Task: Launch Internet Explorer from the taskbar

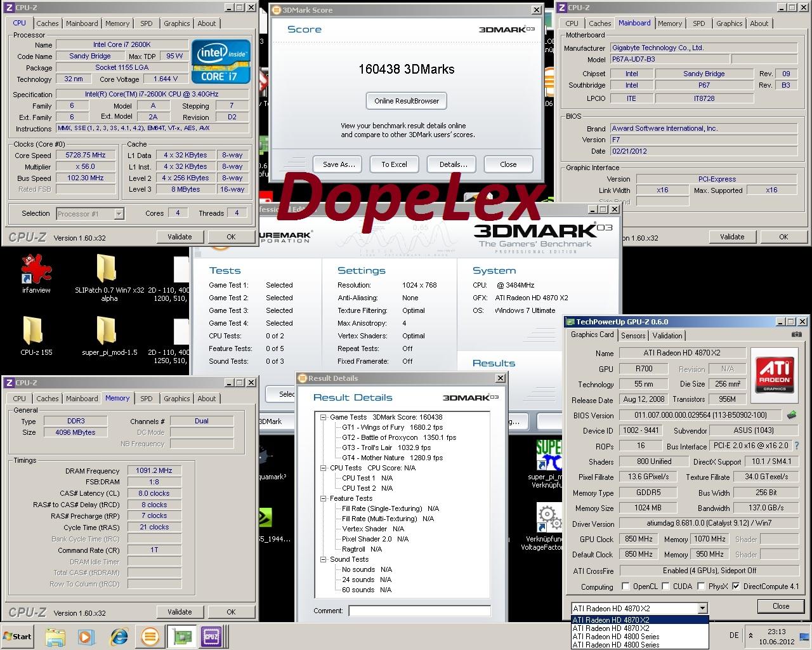Action: coord(118,637)
